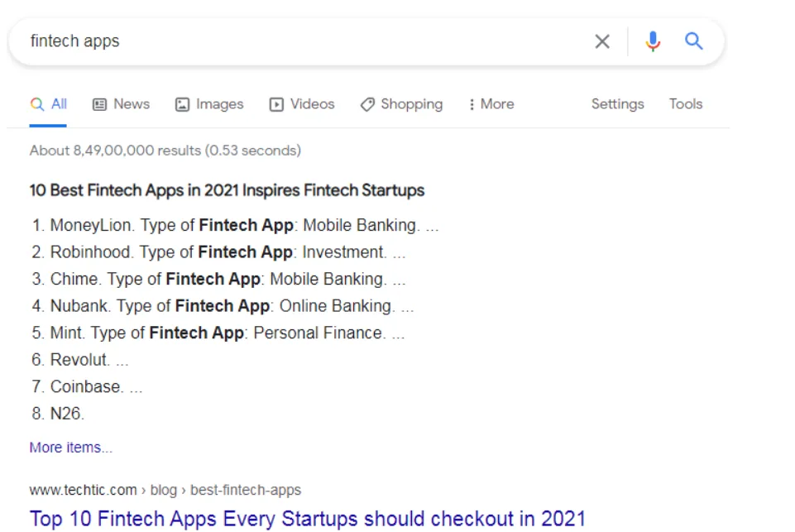Clear the search box with X icon

click(601, 41)
